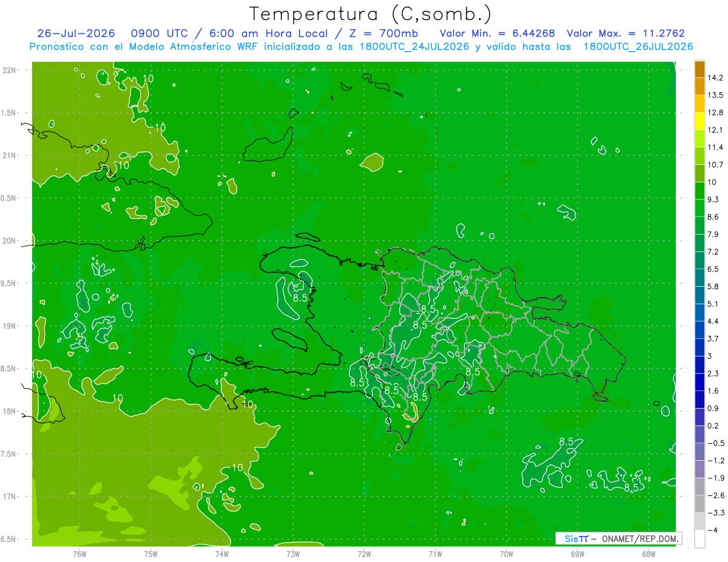Click longitude axis label '76W'
This screenshot has width=728, height=562.
point(79,554)
